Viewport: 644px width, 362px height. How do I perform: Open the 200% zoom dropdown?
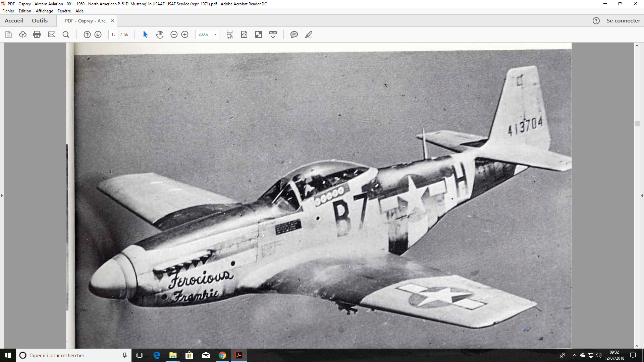(x=215, y=35)
